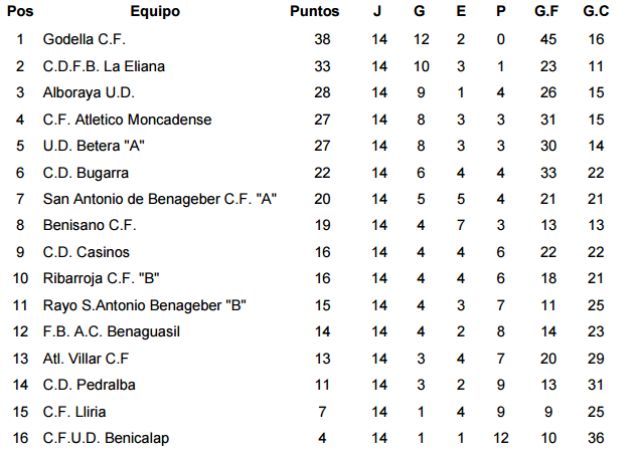The width and height of the screenshot is (640, 460).
Task: Select Rayo S.Antonio Benageber "B"
Action: 145,305
